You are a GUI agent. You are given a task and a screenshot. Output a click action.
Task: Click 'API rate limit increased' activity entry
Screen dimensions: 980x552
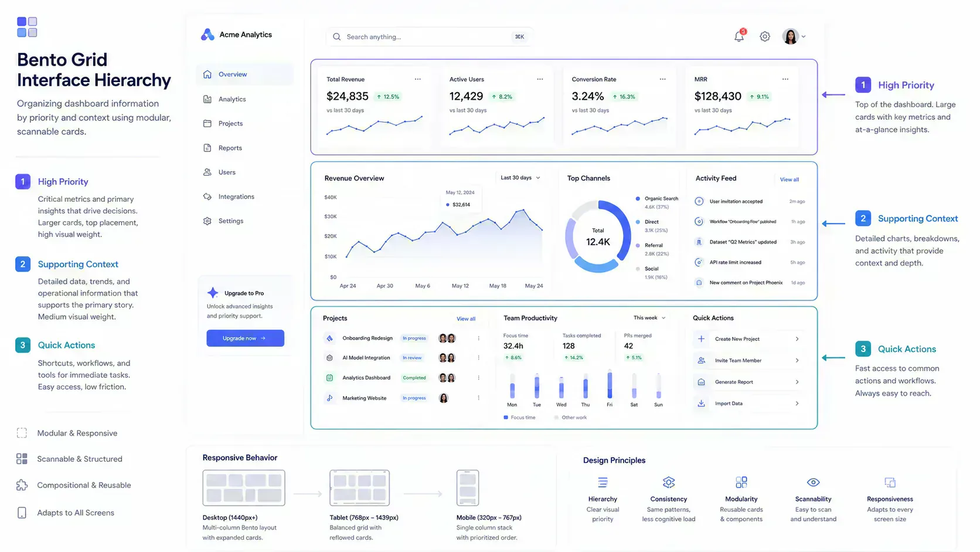point(749,262)
